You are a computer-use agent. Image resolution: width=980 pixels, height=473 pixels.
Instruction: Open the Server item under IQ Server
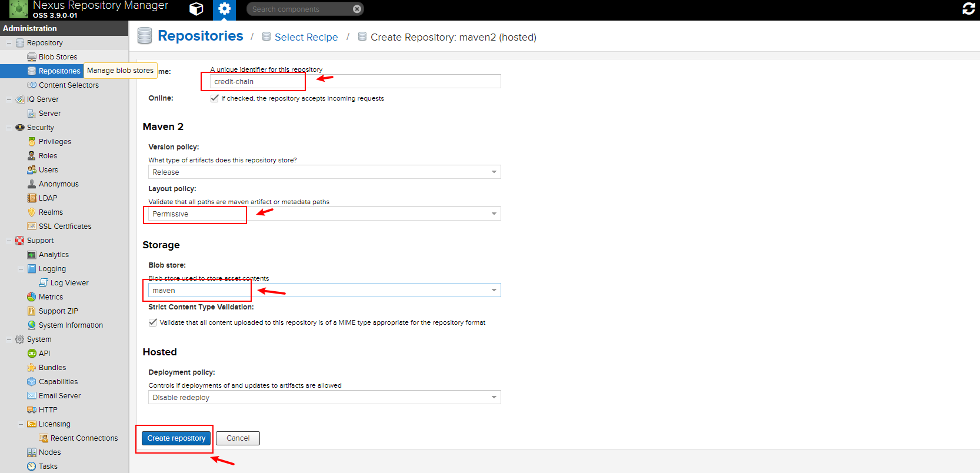coord(64,114)
